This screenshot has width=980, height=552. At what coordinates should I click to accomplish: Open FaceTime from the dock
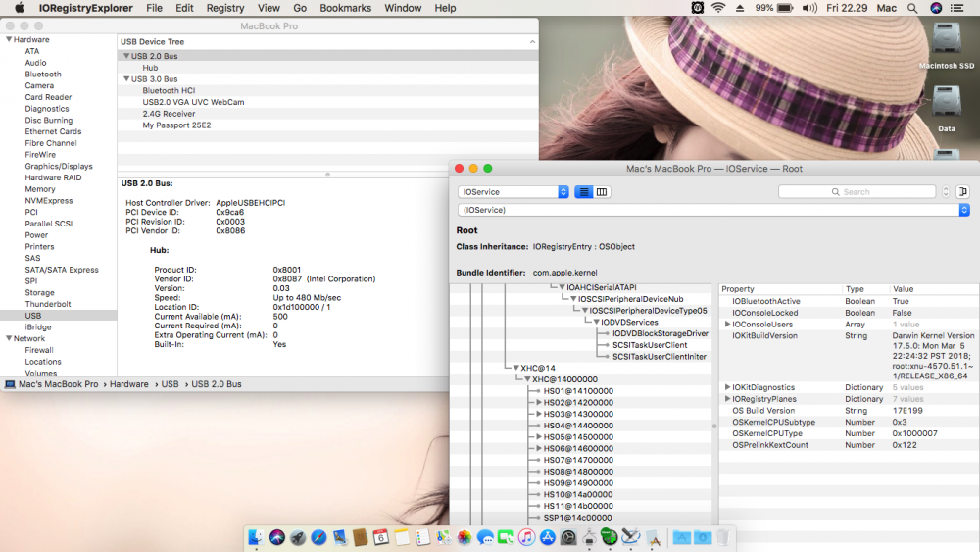pyautogui.click(x=506, y=537)
